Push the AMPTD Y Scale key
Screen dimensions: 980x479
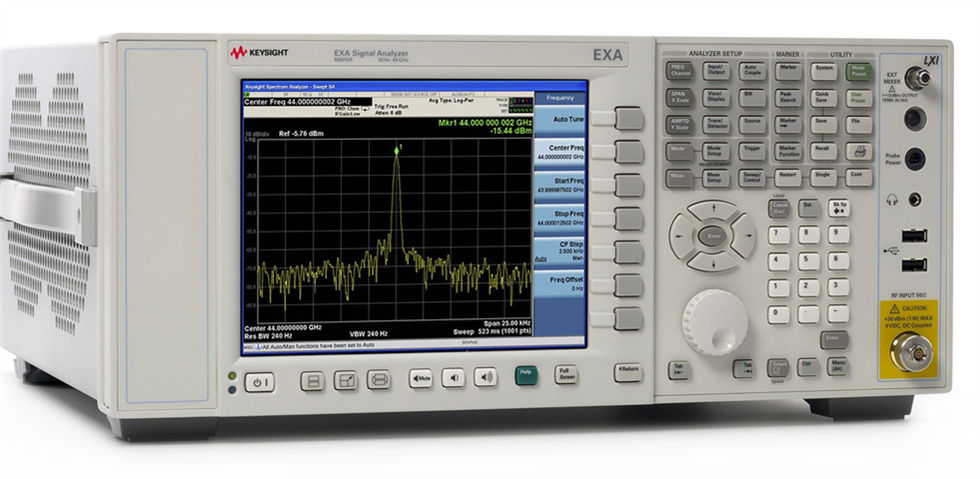click(x=679, y=124)
